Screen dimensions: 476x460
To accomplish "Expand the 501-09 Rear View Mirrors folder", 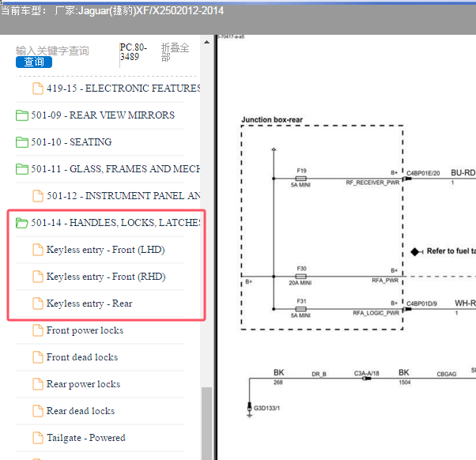I will pyautogui.click(x=103, y=115).
